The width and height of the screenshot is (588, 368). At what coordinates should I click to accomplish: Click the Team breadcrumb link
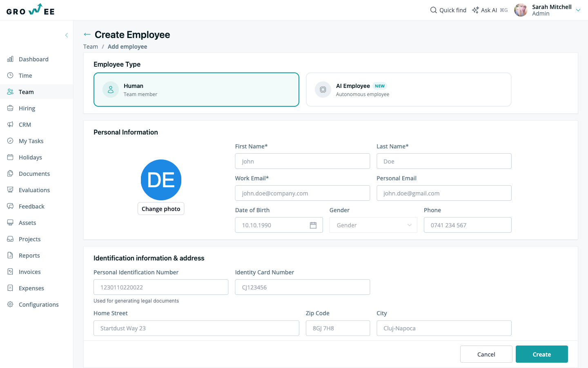[x=91, y=47]
